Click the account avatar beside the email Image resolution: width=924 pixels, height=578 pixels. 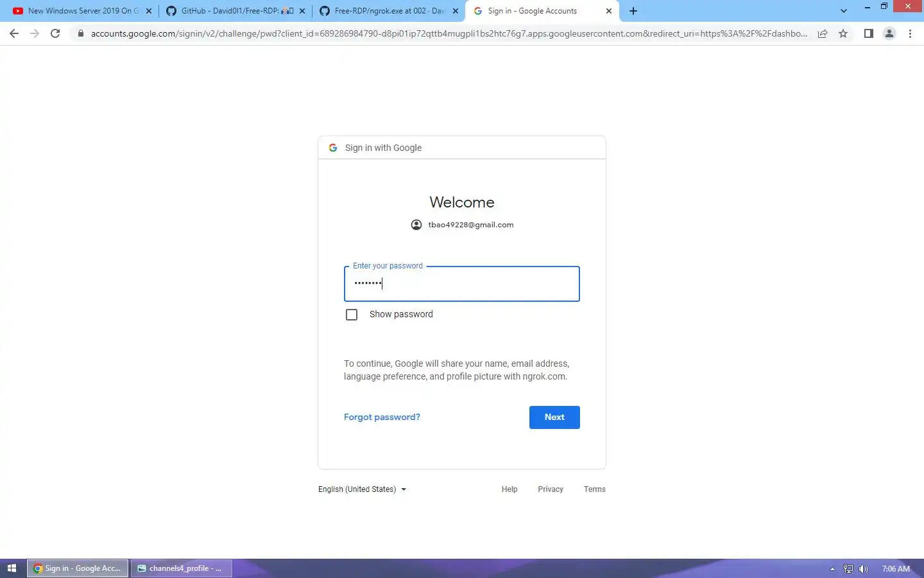point(416,225)
